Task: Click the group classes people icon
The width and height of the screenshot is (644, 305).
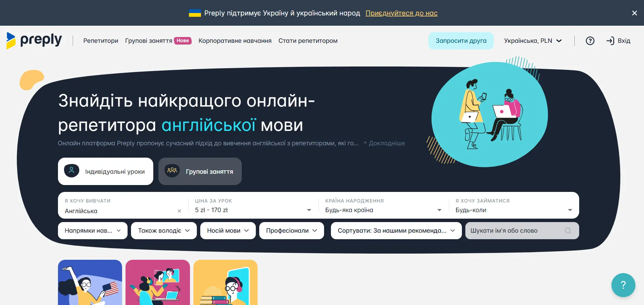Action: (172, 170)
